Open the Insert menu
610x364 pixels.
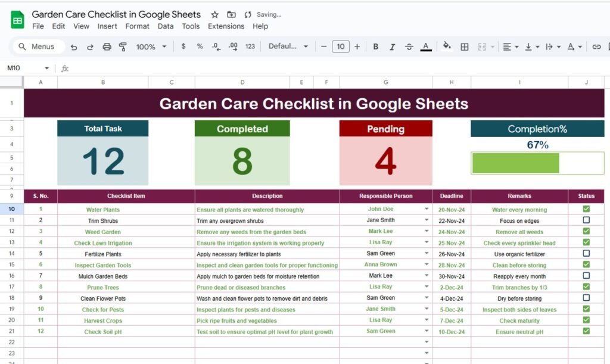pyautogui.click(x=107, y=26)
